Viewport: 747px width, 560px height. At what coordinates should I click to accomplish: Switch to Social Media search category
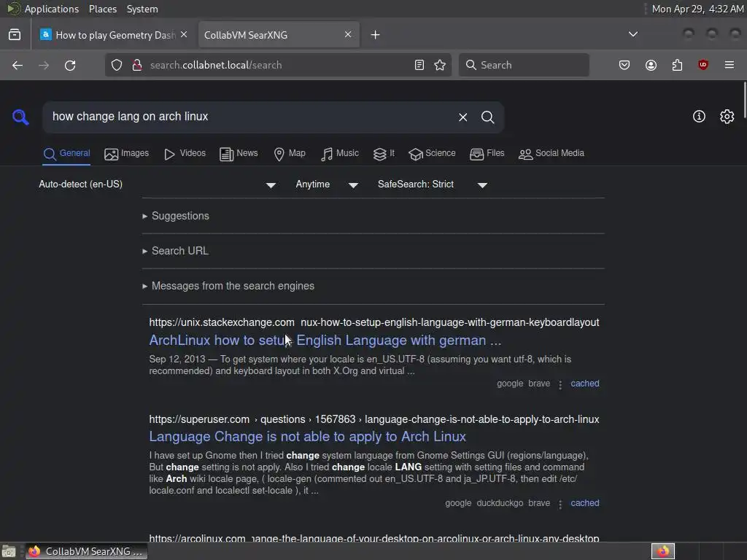(x=551, y=153)
